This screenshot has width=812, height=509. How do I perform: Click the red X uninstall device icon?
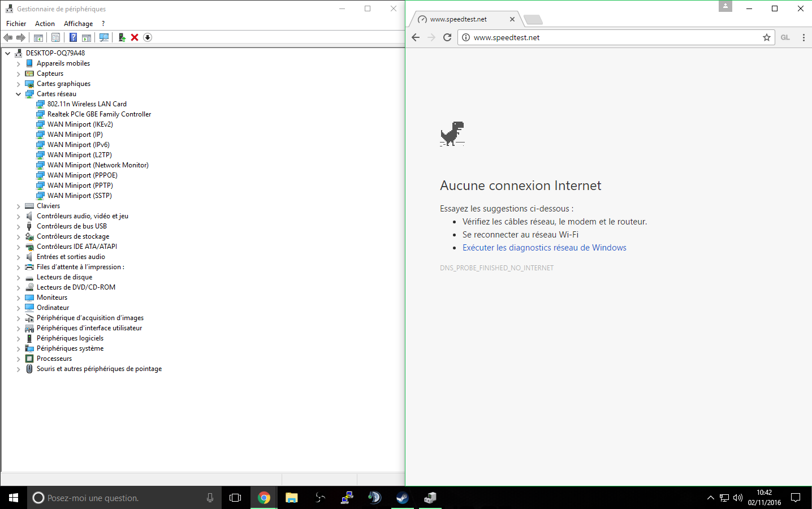135,37
